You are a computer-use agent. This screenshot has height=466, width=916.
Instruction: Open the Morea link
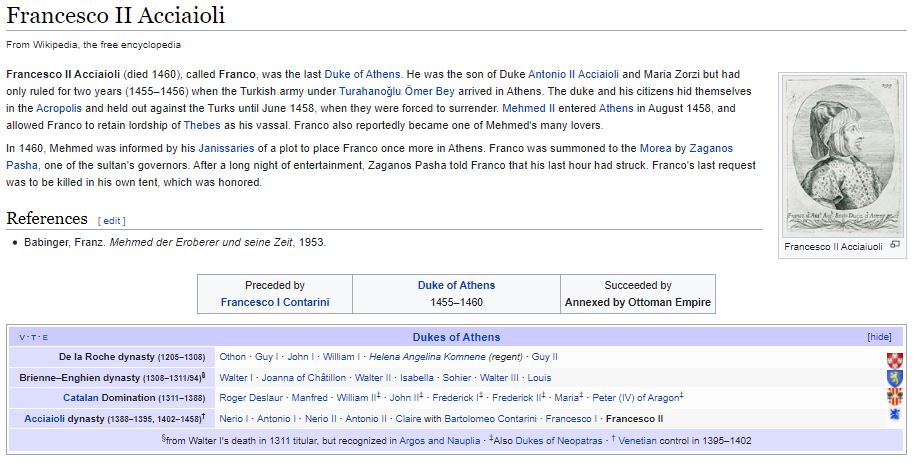pyautogui.click(x=655, y=148)
